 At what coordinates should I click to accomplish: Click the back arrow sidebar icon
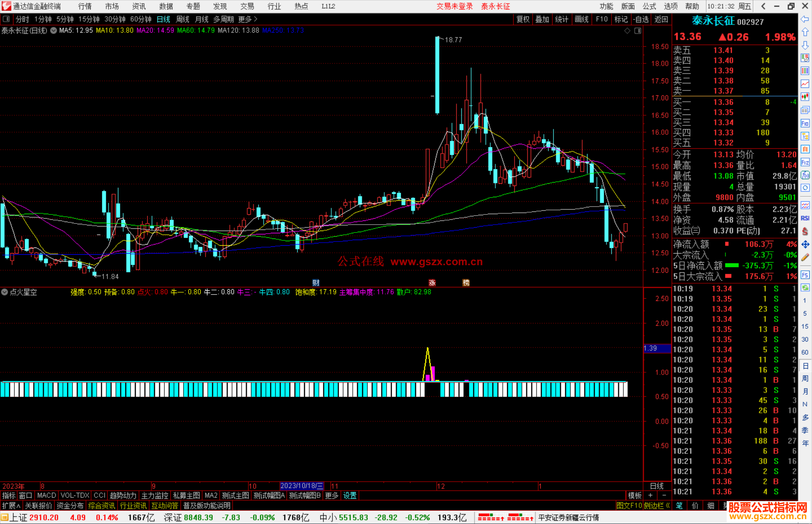coord(805,19)
